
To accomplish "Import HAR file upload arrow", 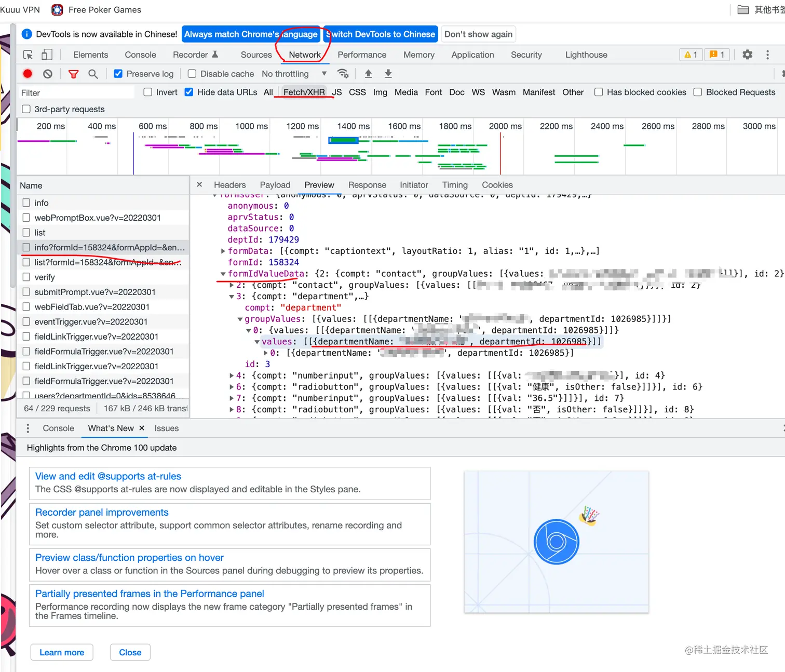I will (368, 73).
